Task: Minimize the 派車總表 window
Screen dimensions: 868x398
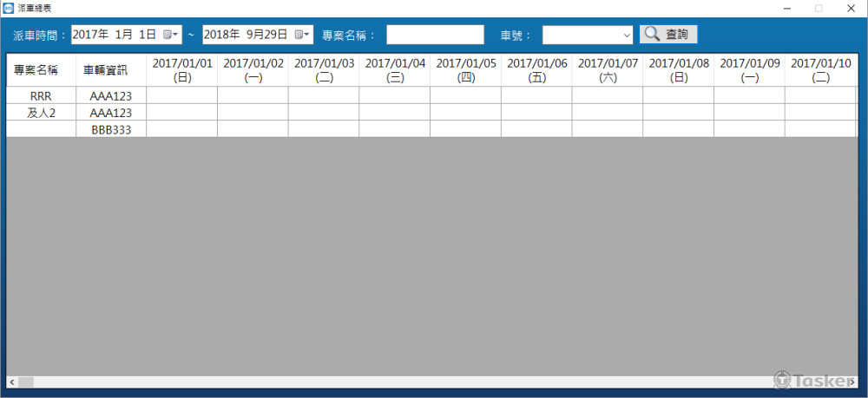Action: pos(786,8)
